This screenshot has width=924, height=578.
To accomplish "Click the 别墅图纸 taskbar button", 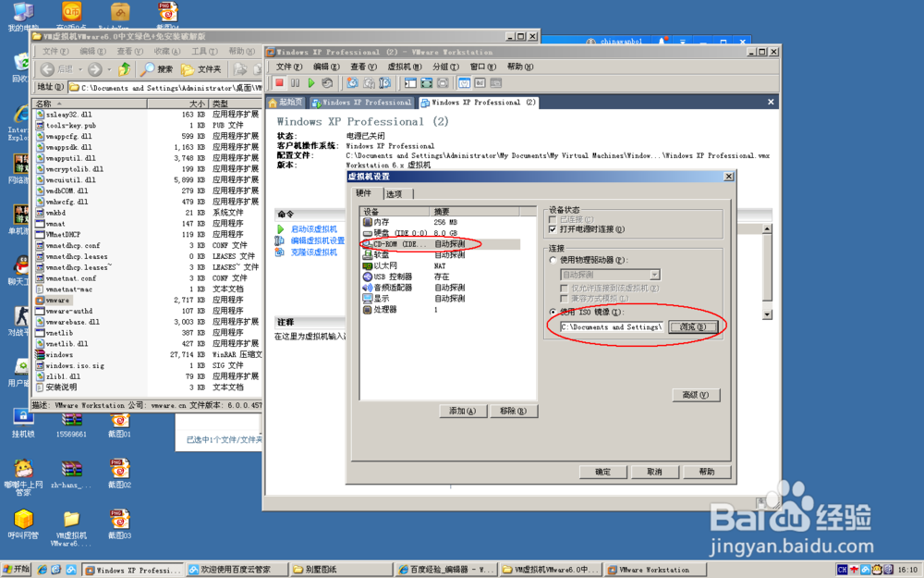I will [x=340, y=570].
